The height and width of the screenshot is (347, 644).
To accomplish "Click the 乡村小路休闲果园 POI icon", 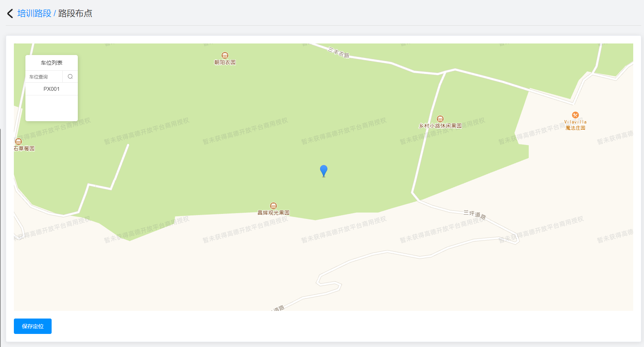I will 440,119.
